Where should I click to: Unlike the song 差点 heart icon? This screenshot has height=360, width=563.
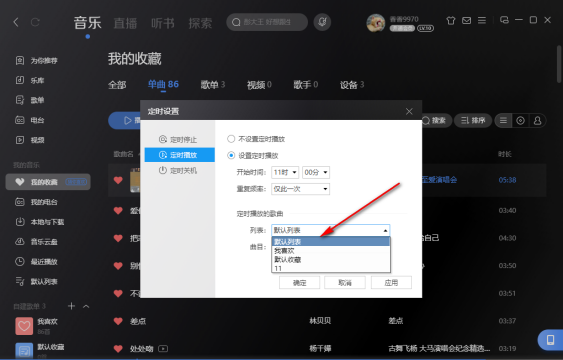pos(118,321)
